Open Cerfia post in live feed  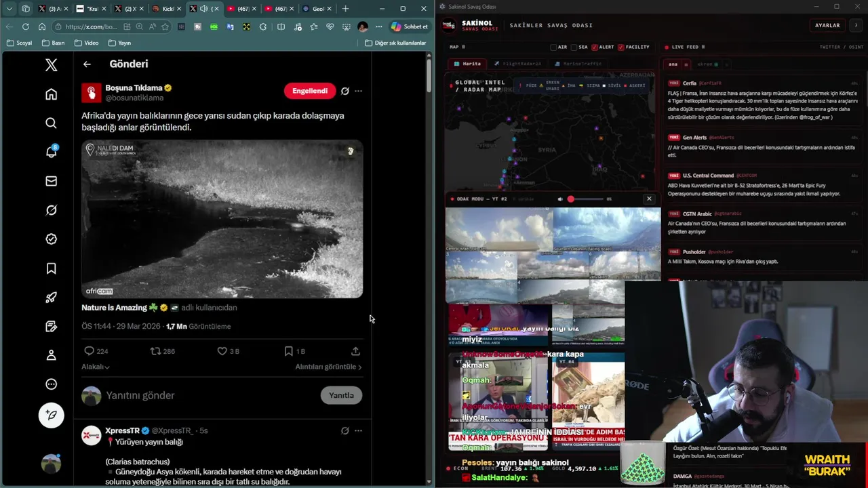[764, 100]
